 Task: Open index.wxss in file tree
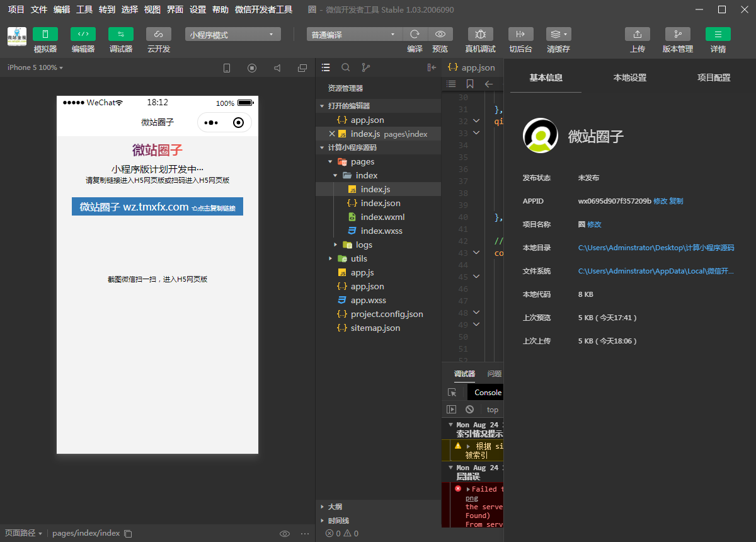[x=378, y=231]
